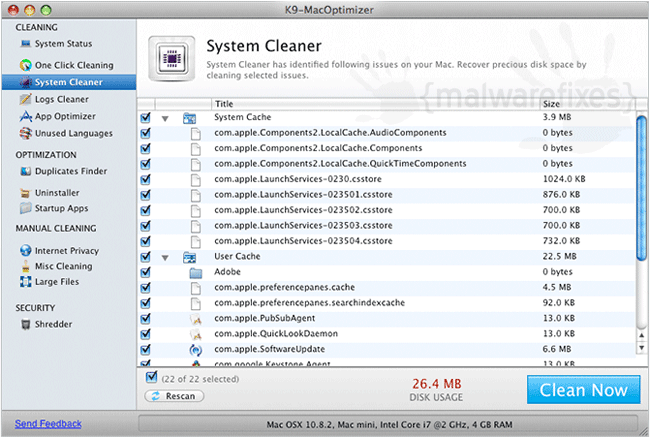
Task: Toggle the checkbox for LaunchServices-023503.csstore
Action: tap(146, 226)
